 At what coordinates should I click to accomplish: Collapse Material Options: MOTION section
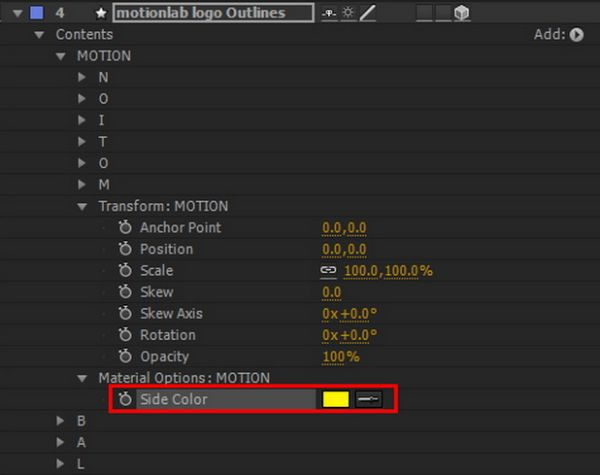pyautogui.click(x=82, y=379)
